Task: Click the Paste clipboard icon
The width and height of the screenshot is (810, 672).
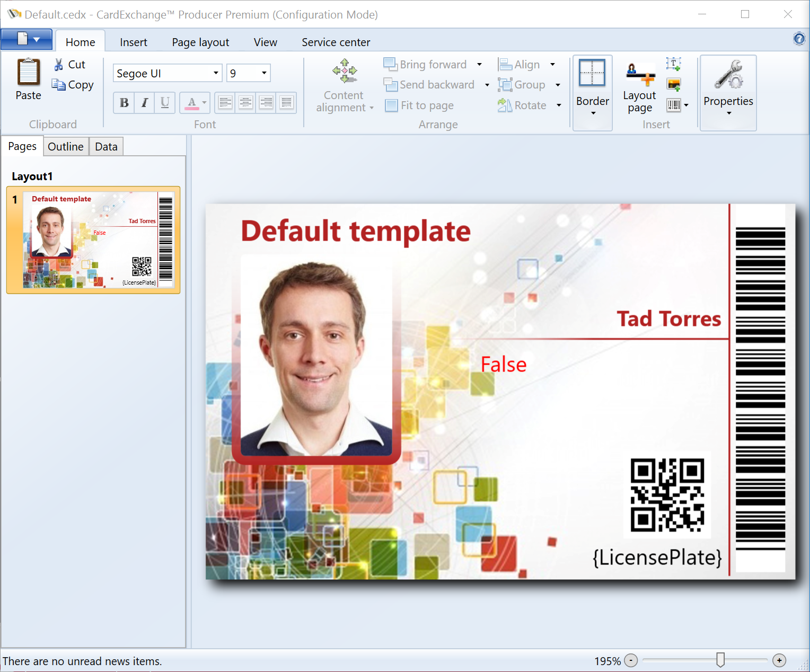Action: tap(29, 72)
